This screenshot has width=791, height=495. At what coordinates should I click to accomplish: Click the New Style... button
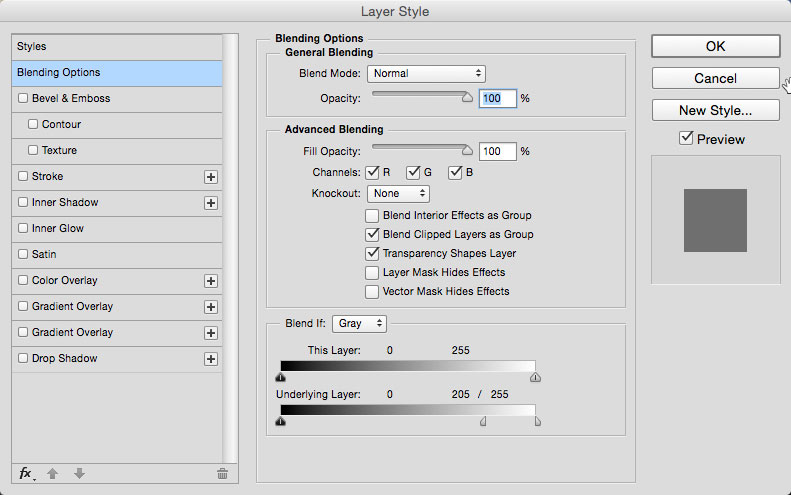(x=715, y=110)
